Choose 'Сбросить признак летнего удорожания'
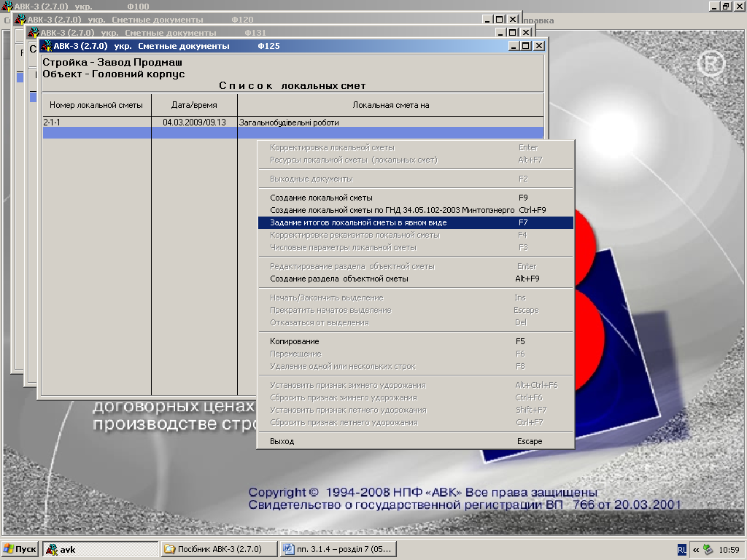Image resolution: width=747 pixels, height=560 pixels. pyautogui.click(x=415, y=422)
